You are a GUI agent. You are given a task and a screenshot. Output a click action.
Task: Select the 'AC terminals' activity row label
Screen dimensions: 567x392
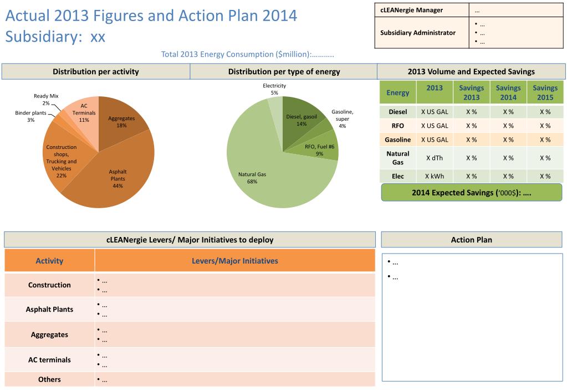(49, 360)
